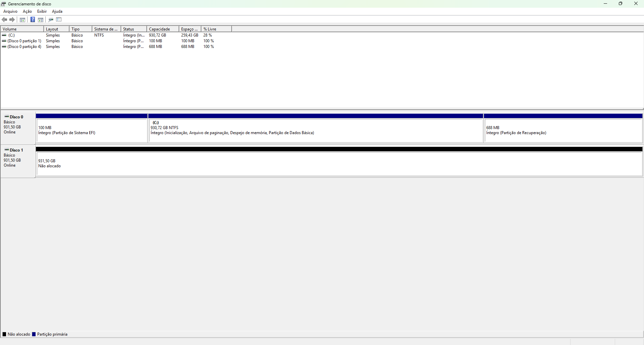Sort by the % Livre column header
The width and height of the screenshot is (644, 345).
click(x=216, y=29)
